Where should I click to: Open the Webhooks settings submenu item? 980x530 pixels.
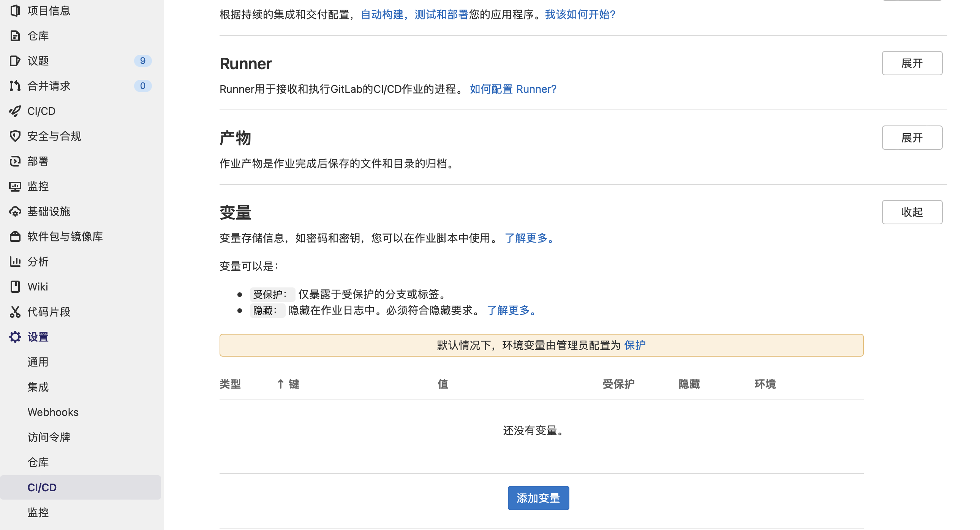(x=53, y=412)
